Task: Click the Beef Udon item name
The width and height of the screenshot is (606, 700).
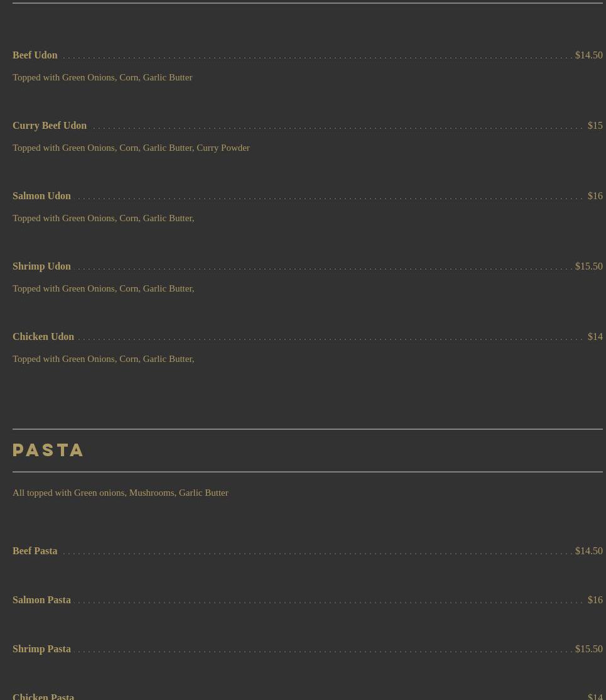Action: click(35, 55)
